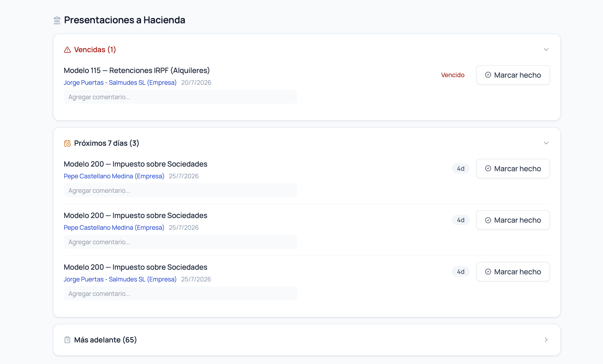The height and width of the screenshot is (364, 603).
Task: Mark first Pepe Castellano Modelo 200 as done
Action: click(x=513, y=169)
